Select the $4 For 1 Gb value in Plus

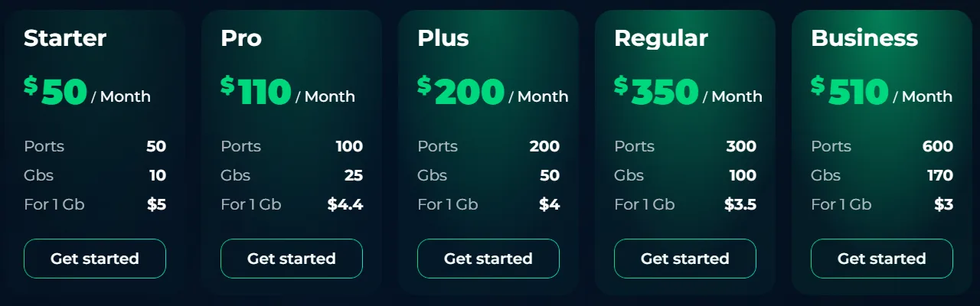[x=549, y=204]
